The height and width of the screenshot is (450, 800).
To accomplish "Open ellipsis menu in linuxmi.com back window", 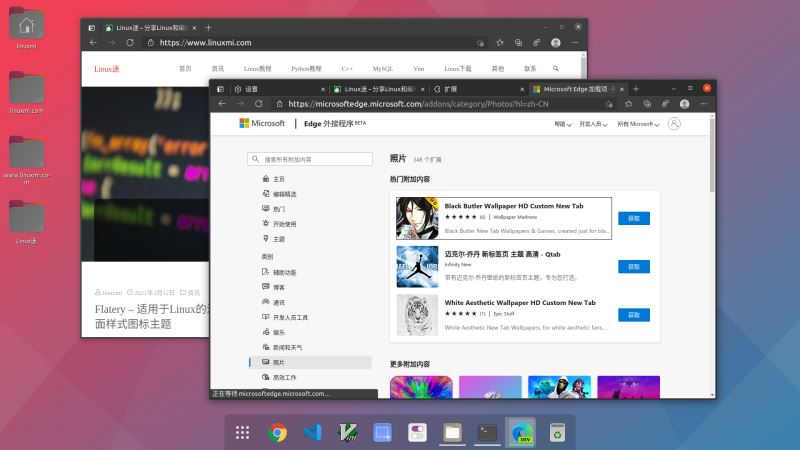I will tap(575, 43).
